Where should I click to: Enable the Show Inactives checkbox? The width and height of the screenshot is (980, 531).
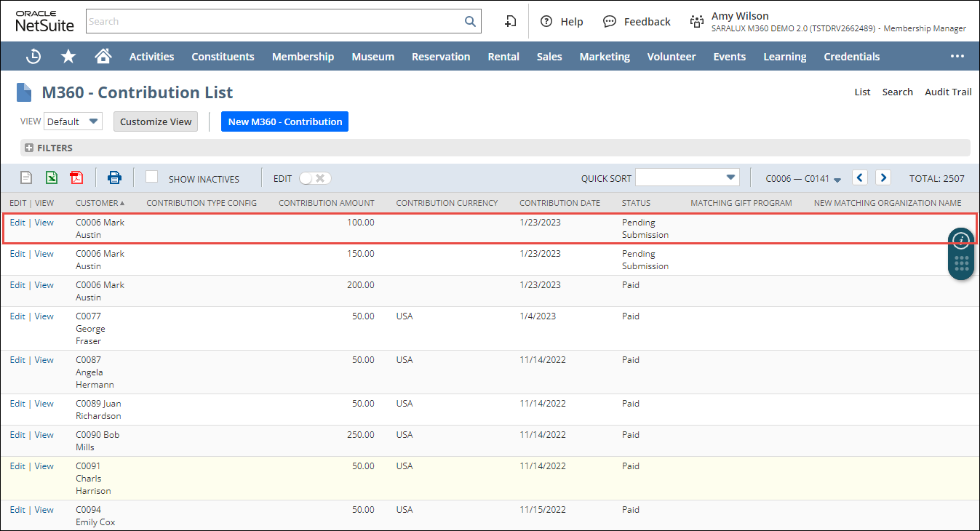tap(152, 177)
